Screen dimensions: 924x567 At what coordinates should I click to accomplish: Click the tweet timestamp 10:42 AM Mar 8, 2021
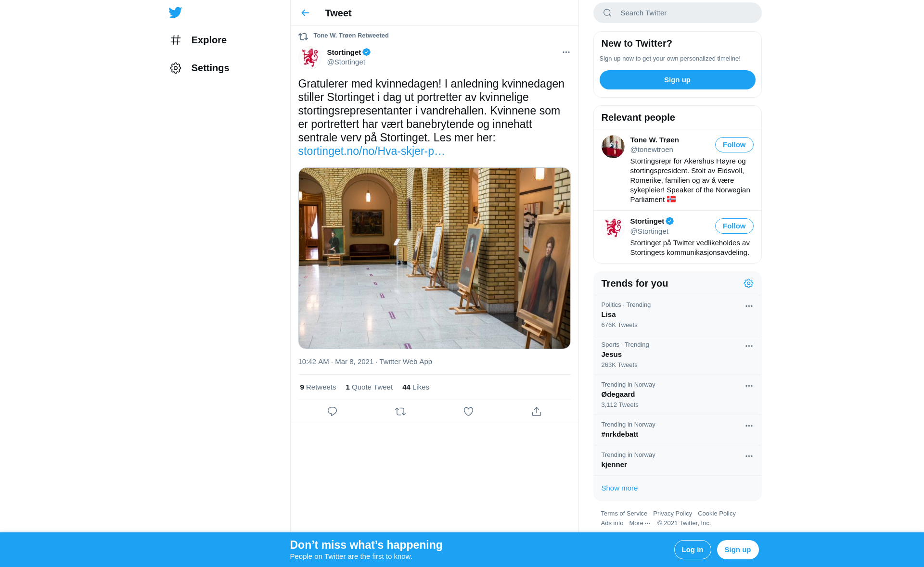(335, 362)
